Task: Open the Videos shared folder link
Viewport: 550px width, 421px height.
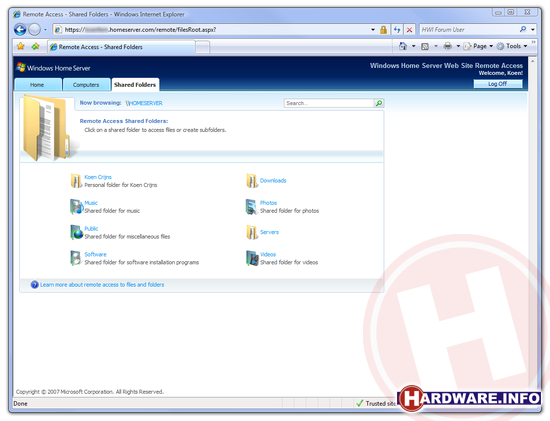Action: (268, 254)
